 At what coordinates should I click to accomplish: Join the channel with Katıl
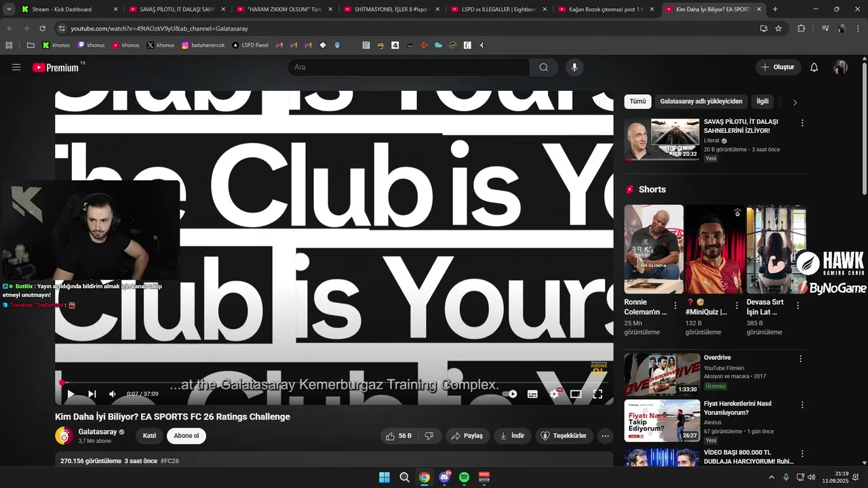[149, 436]
